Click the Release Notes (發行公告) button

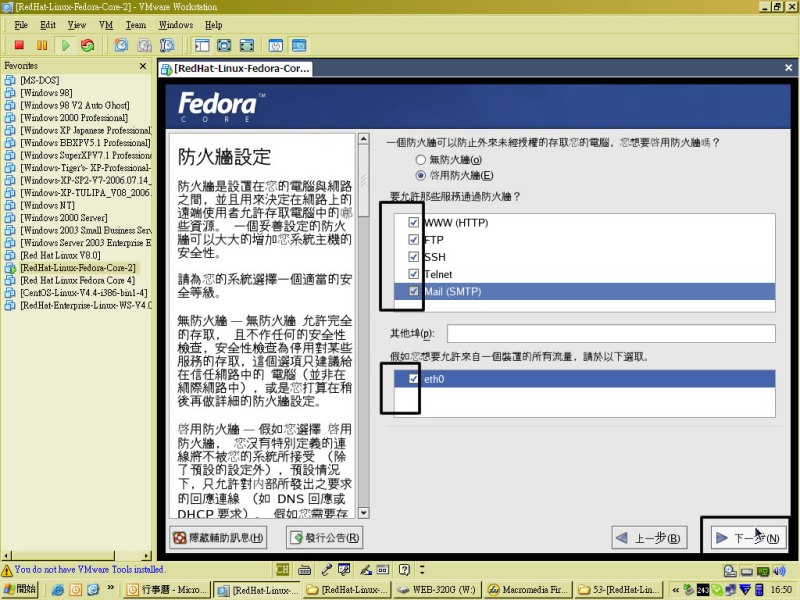click(325, 538)
